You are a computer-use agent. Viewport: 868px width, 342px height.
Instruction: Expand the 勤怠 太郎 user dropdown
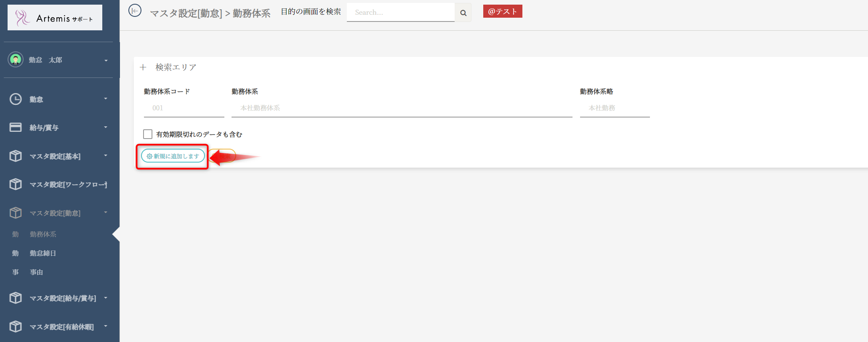tap(106, 61)
